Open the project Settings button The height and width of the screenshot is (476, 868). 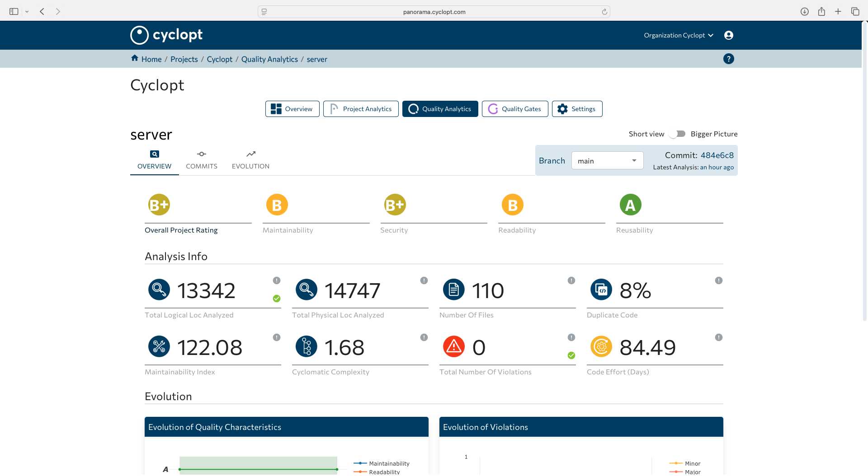coord(577,109)
